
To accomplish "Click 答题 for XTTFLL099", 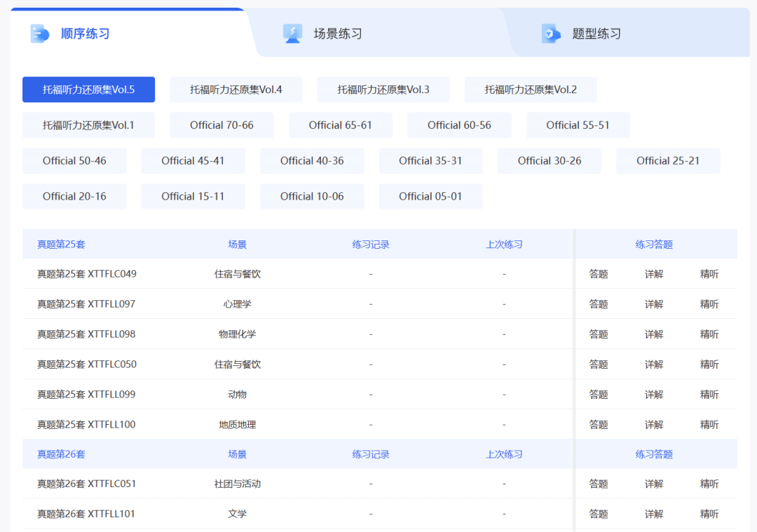I will tap(599, 395).
